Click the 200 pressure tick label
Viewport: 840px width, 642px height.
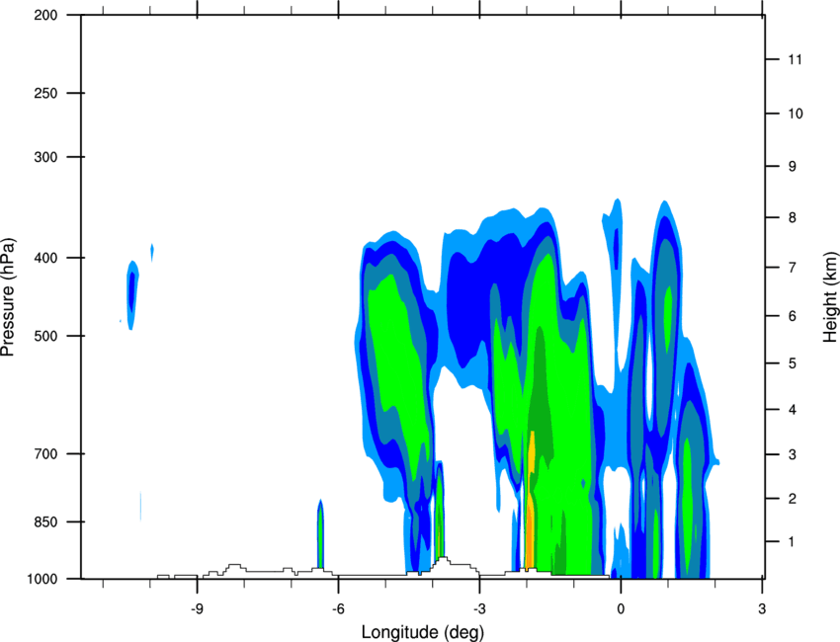pos(45,15)
